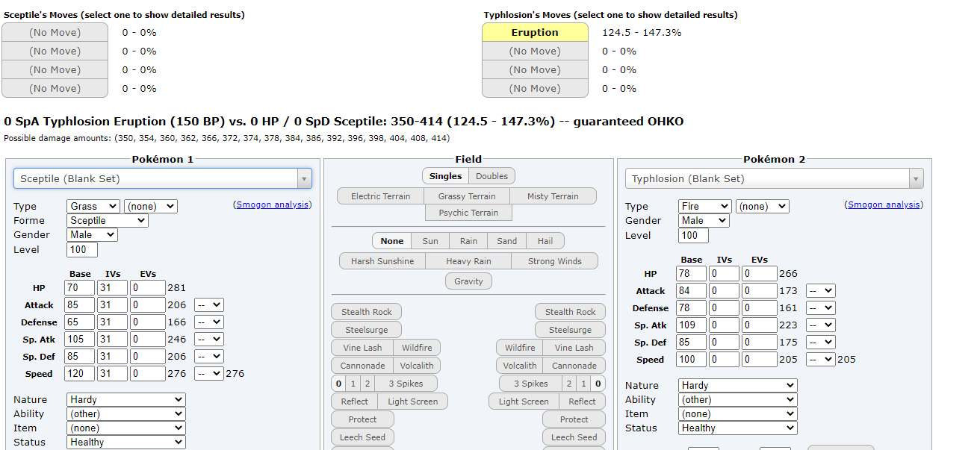The image size is (980, 450).
Task: Change Sceptile's Gender dropdown
Action: [92, 234]
